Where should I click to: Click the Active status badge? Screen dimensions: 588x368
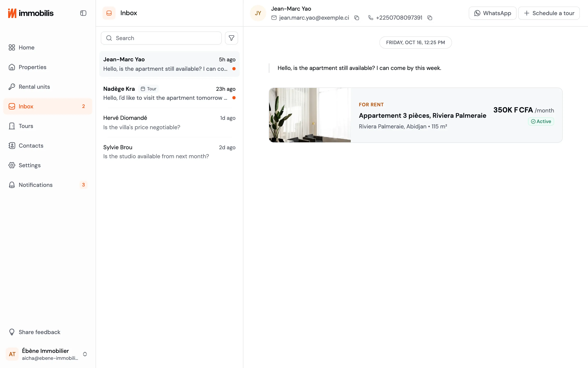(541, 121)
